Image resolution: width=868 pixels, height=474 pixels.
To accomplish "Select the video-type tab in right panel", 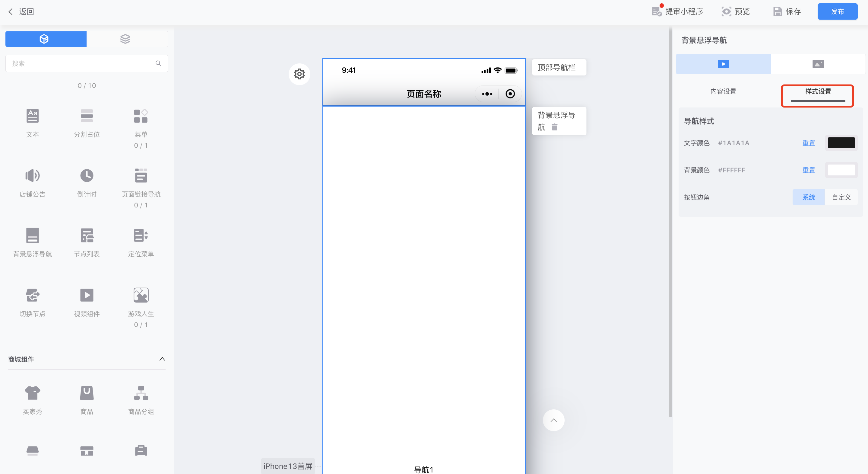I will tap(723, 64).
